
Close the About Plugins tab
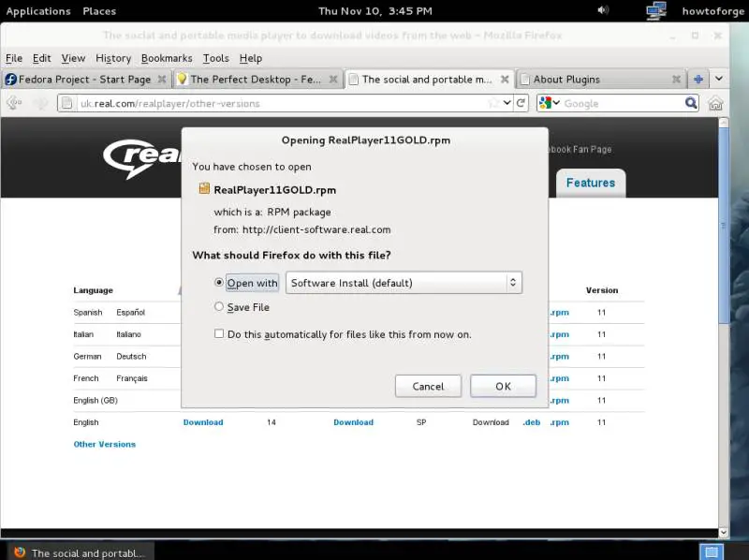tap(676, 80)
